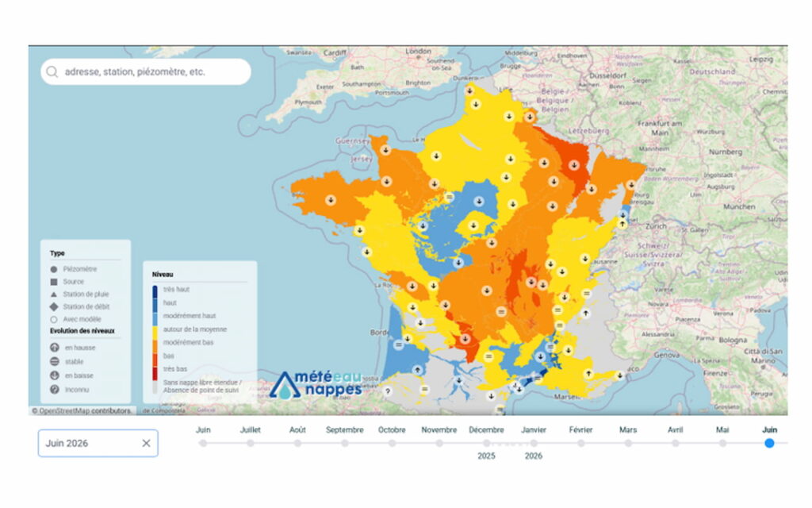The height and width of the screenshot is (508, 812).
Task: Click the 'Sans nappe libre étendue' grey swatch
Action: click(x=155, y=387)
